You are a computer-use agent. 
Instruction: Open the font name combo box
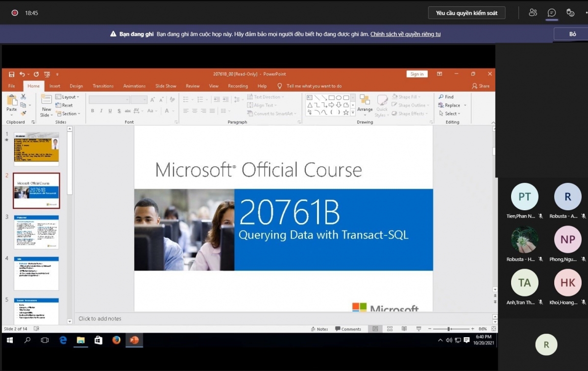pos(109,99)
